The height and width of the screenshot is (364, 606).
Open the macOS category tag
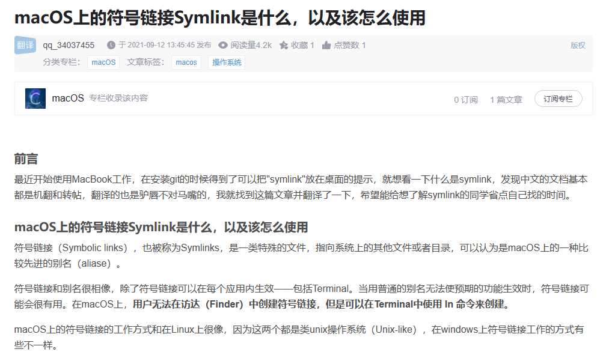point(103,62)
